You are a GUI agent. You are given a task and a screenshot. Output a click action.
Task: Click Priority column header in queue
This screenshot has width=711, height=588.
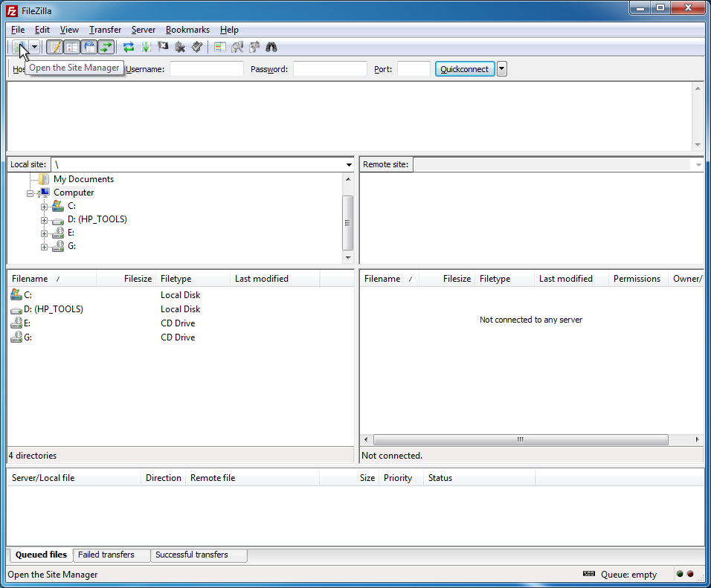[x=401, y=478]
